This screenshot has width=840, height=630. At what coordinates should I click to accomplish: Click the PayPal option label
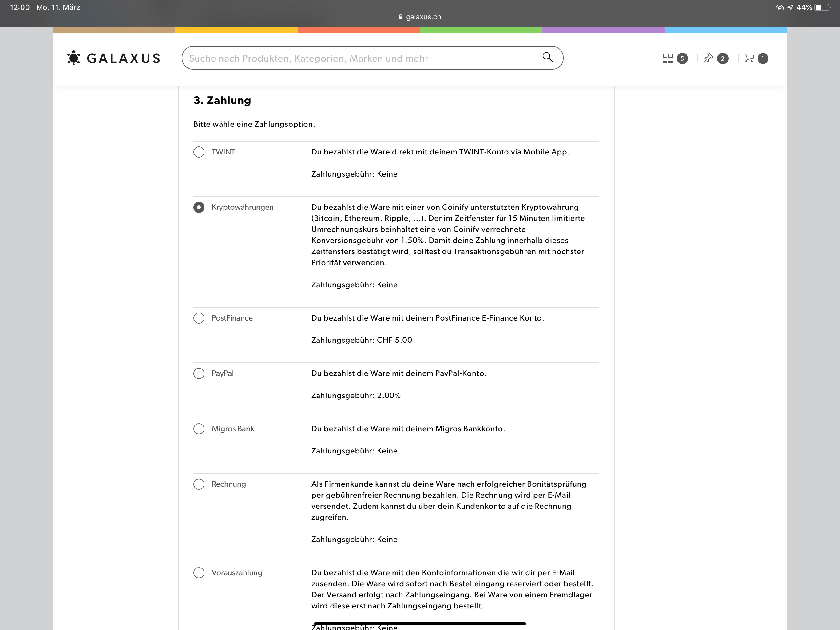(x=223, y=373)
